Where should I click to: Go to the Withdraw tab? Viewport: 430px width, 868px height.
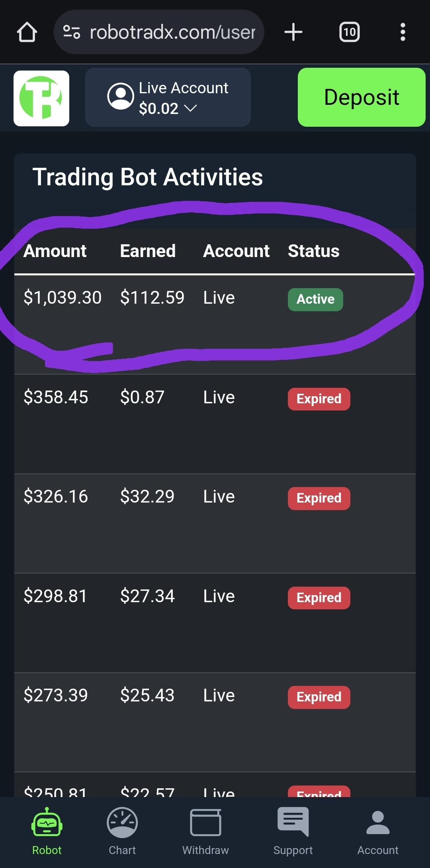click(205, 832)
